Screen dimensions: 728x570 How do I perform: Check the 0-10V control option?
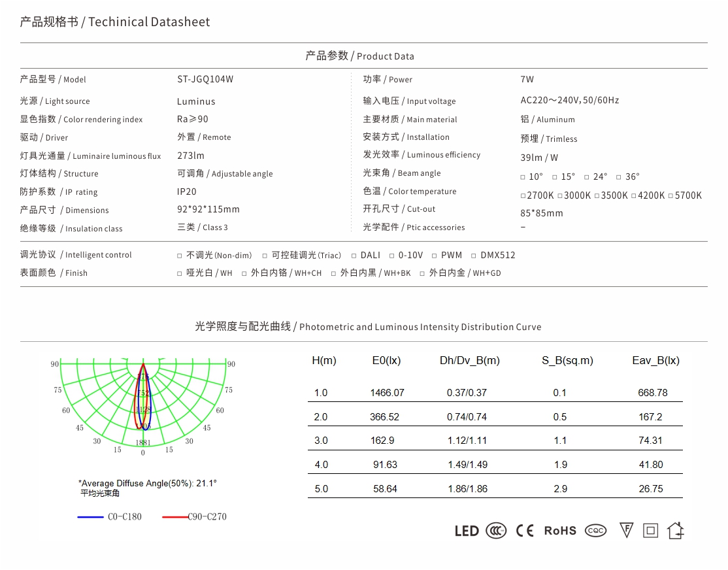pyautogui.click(x=392, y=256)
